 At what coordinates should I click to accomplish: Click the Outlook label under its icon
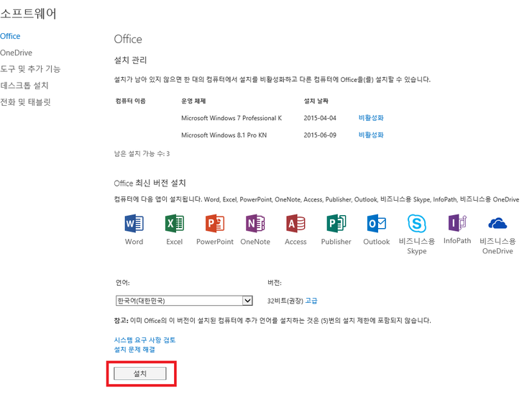(376, 242)
